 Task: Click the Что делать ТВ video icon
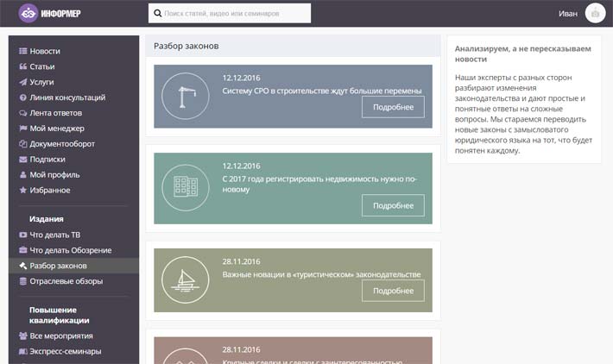pyautogui.click(x=23, y=235)
